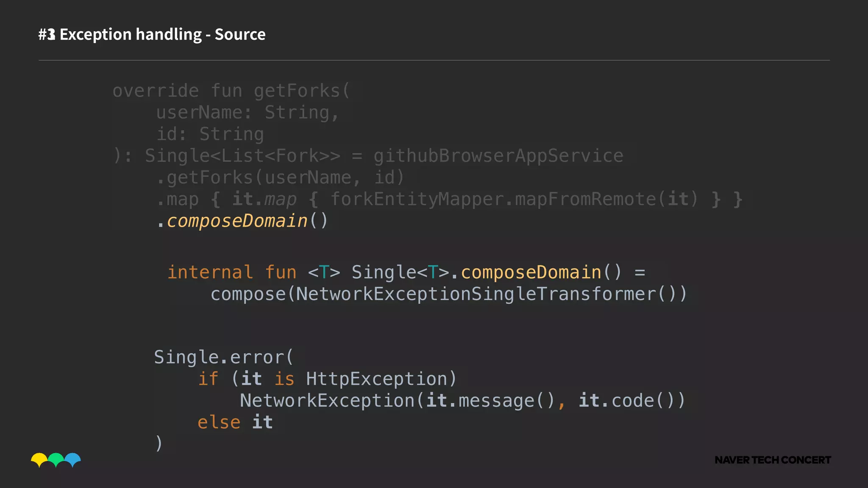
Task: Click 'compose(NetworkExceptionSingleTransformer())' line
Action: [449, 294]
